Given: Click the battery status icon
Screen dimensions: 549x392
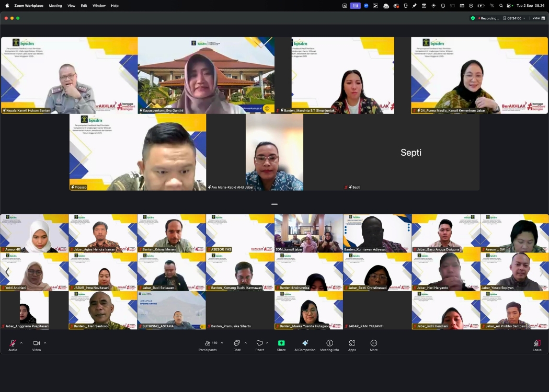Looking at the screenshot, I should click(481, 6).
